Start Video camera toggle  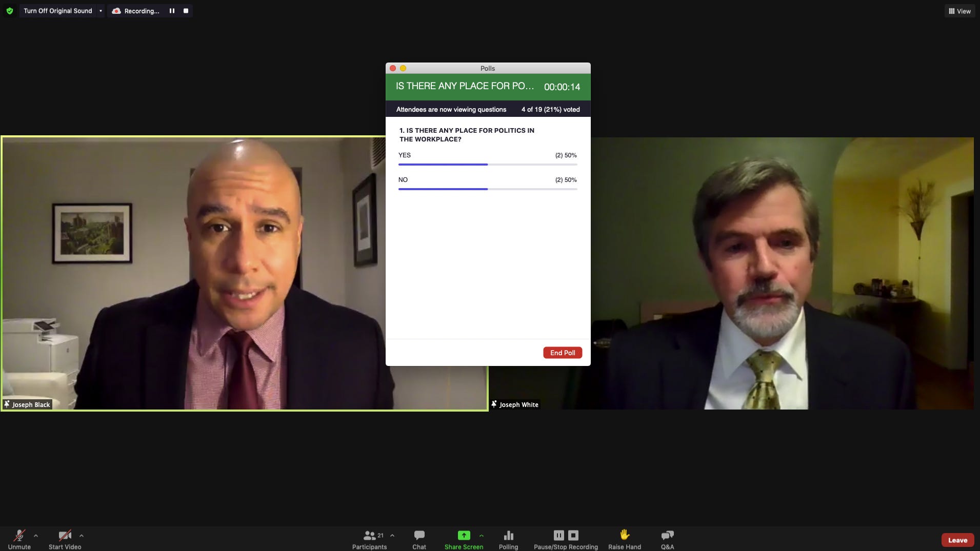coord(65,540)
